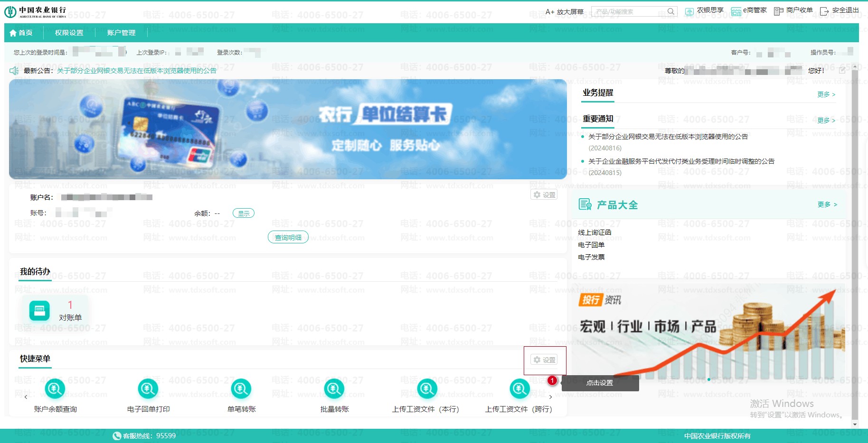Open the latest announcement link about 低版本浏览器
The width and height of the screenshot is (868, 443).
137,71
